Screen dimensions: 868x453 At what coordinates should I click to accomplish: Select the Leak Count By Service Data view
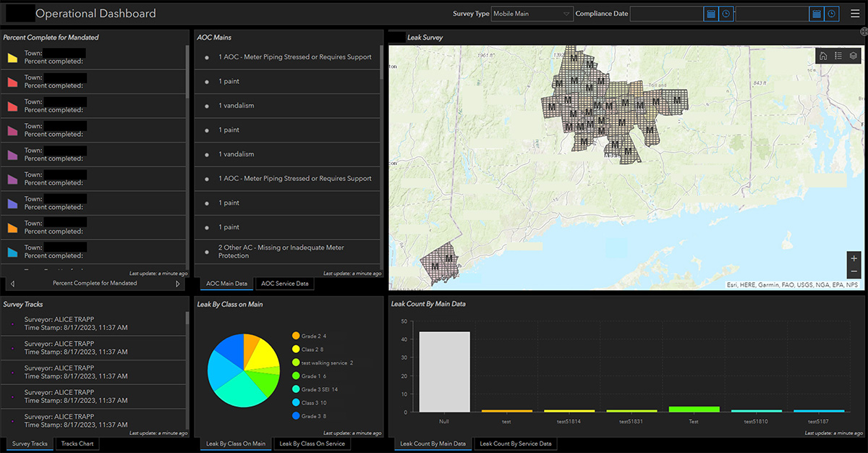(x=516, y=444)
